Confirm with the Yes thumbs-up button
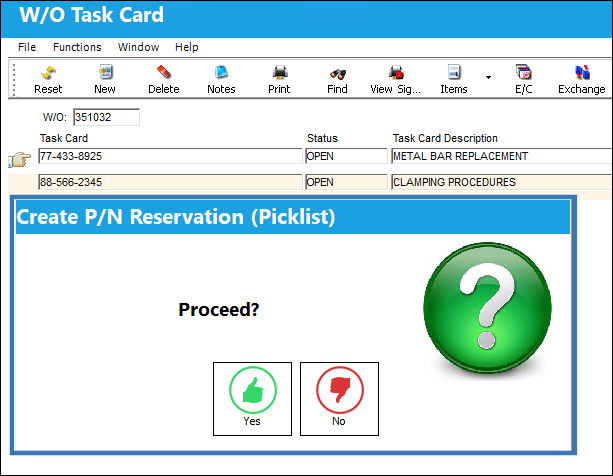 pyautogui.click(x=253, y=399)
